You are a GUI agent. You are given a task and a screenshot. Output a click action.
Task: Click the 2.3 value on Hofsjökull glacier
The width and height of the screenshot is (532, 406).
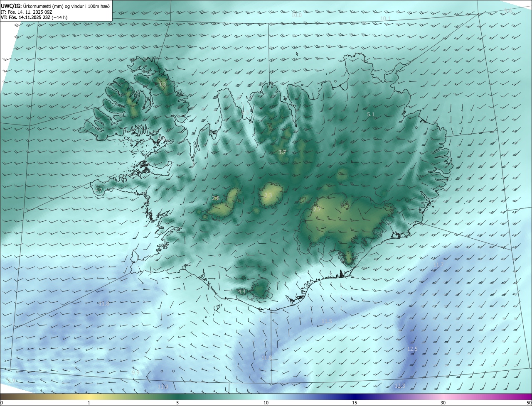pyautogui.click(x=268, y=196)
